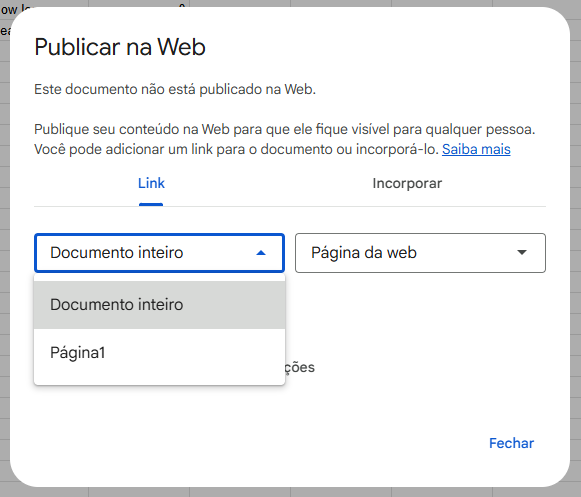Switch to the Incorporar tab

tap(407, 183)
